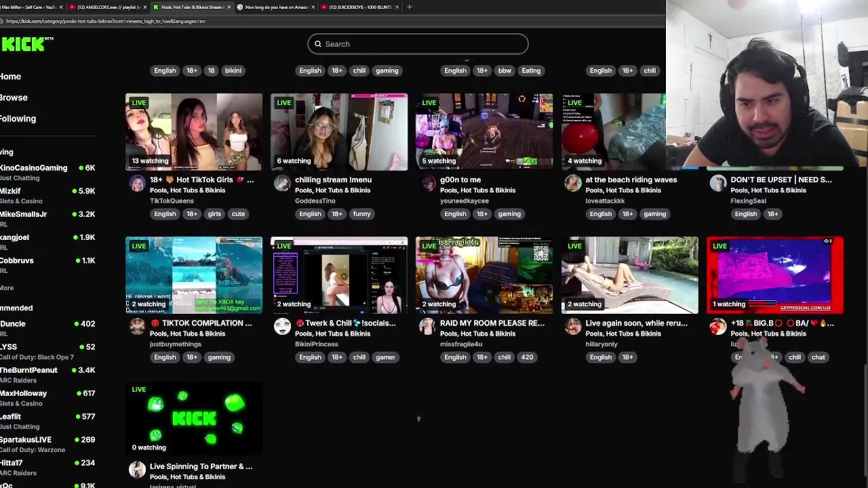Click the search magnifier icon
Image resolution: width=868 pixels, height=488 pixels.
[x=317, y=44]
